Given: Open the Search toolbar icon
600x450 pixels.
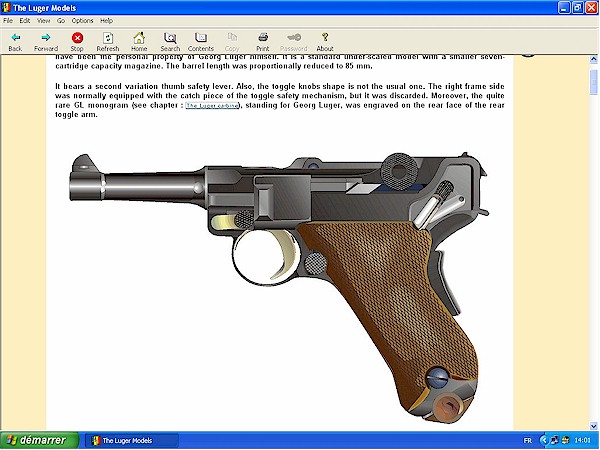Looking at the screenshot, I should pyautogui.click(x=170, y=38).
